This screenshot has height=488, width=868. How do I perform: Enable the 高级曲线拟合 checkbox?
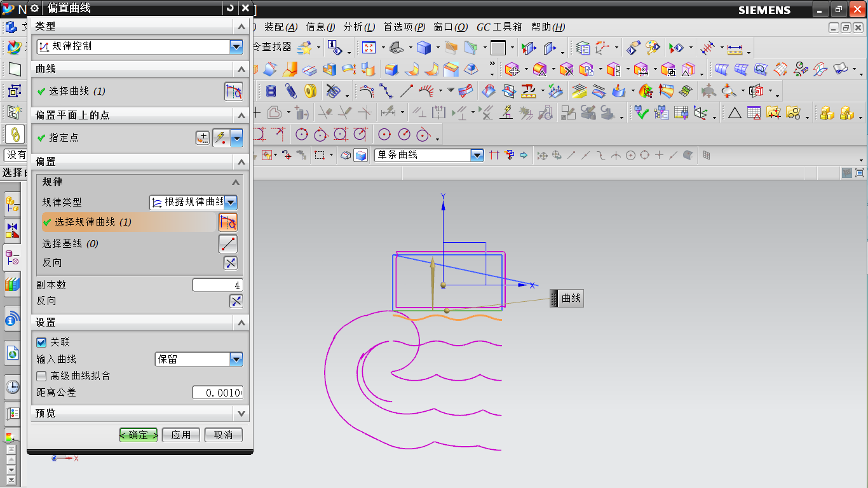pyautogui.click(x=42, y=376)
